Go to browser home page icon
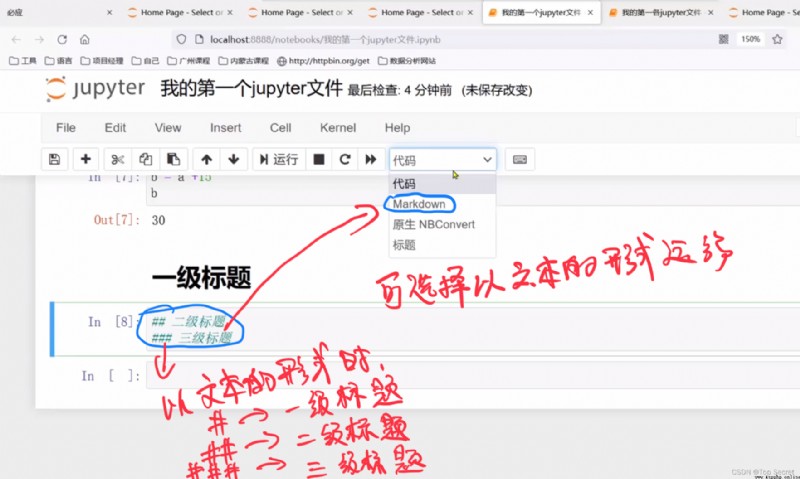800x479 pixels. click(x=85, y=39)
